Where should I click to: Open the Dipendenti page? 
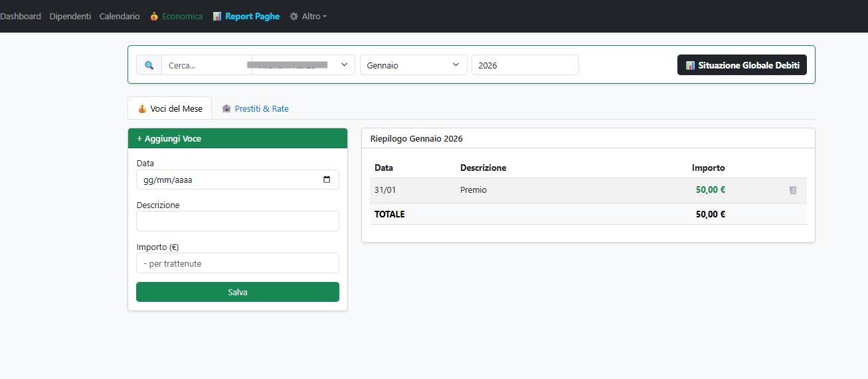click(x=70, y=16)
